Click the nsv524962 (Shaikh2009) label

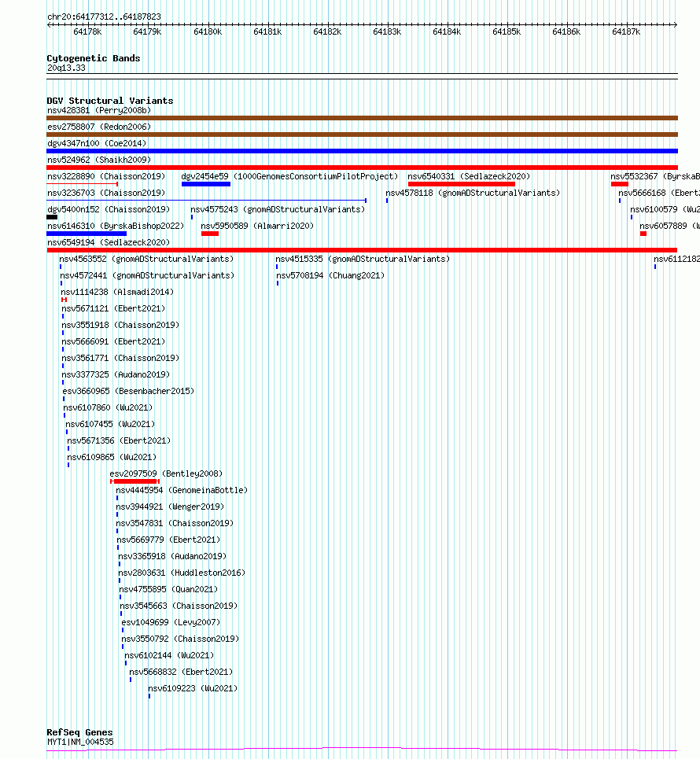99,160
